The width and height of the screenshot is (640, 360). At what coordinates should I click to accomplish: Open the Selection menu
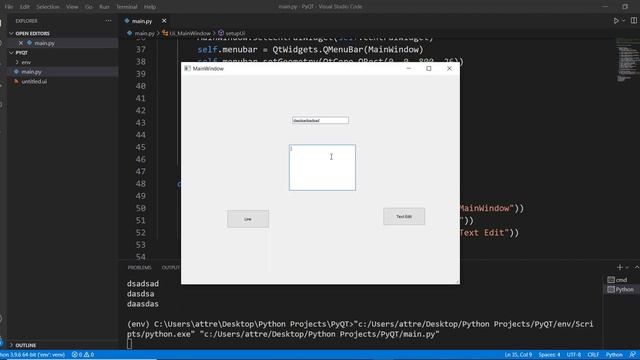coord(48,7)
